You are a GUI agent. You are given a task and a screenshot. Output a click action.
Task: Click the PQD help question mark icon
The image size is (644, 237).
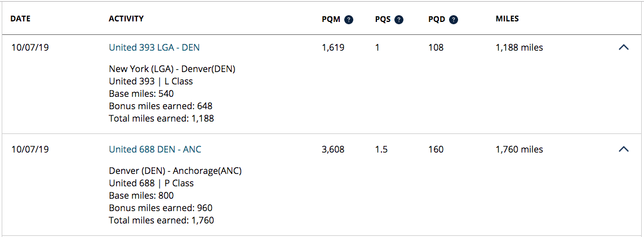click(x=453, y=20)
